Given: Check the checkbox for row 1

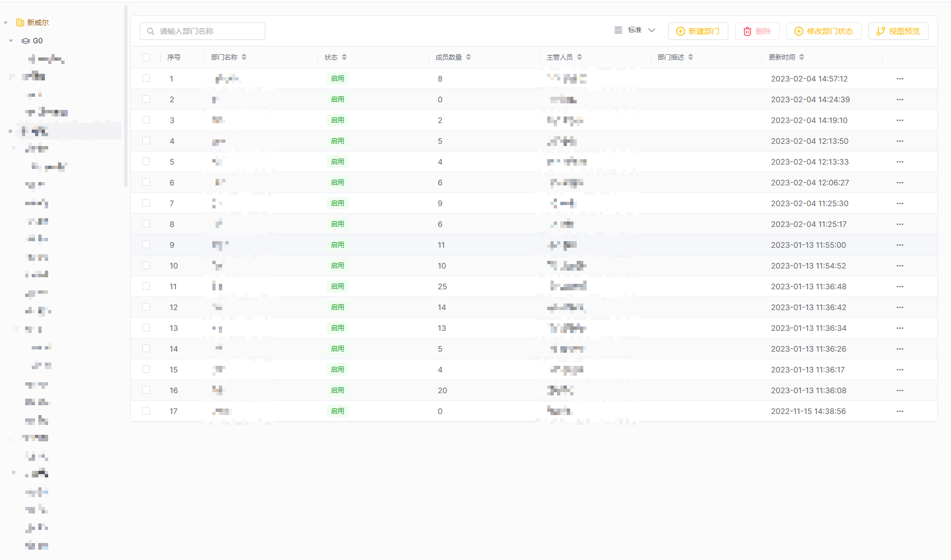Looking at the screenshot, I should pos(146,78).
